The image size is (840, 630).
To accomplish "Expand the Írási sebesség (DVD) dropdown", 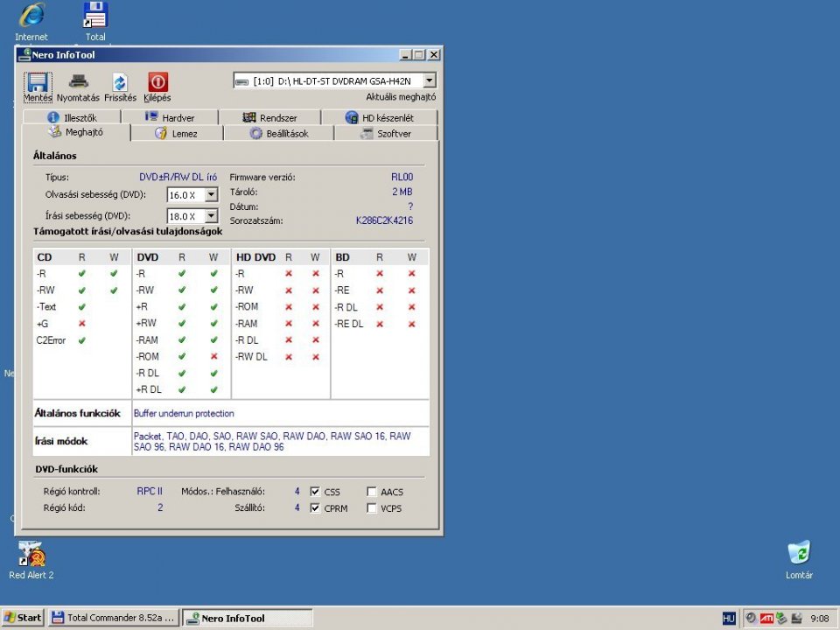I will pos(212,216).
